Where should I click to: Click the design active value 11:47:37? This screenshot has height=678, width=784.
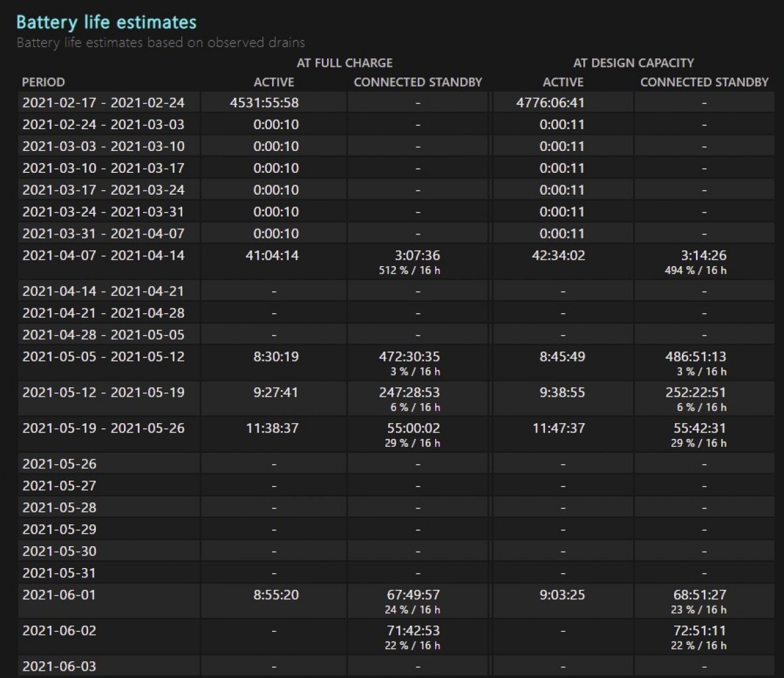point(558,428)
